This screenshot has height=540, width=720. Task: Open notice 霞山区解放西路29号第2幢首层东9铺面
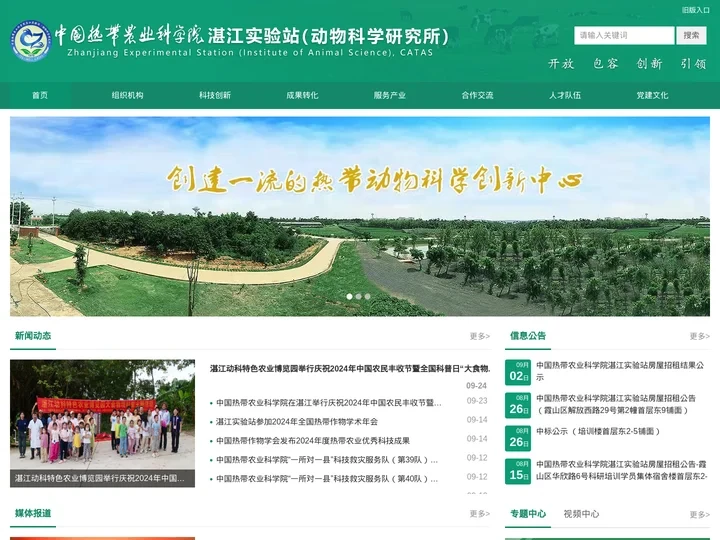[616, 404]
